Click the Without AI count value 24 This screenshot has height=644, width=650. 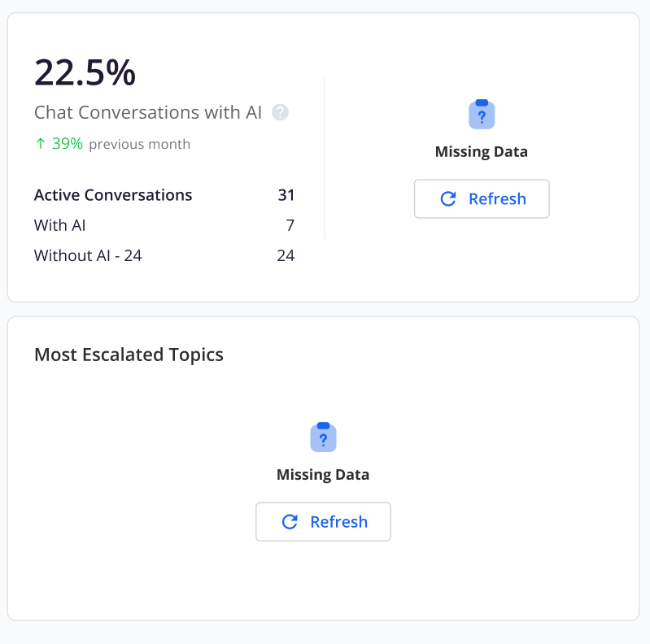[x=286, y=255]
